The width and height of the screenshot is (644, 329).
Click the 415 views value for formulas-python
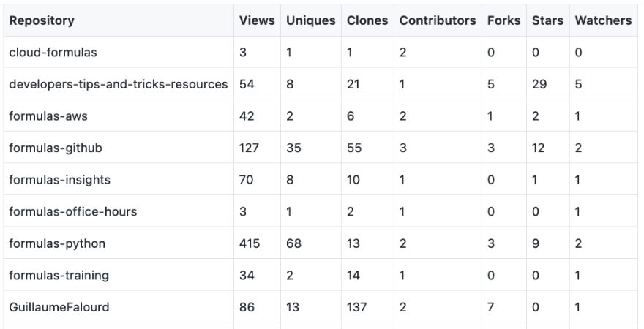tap(250, 243)
